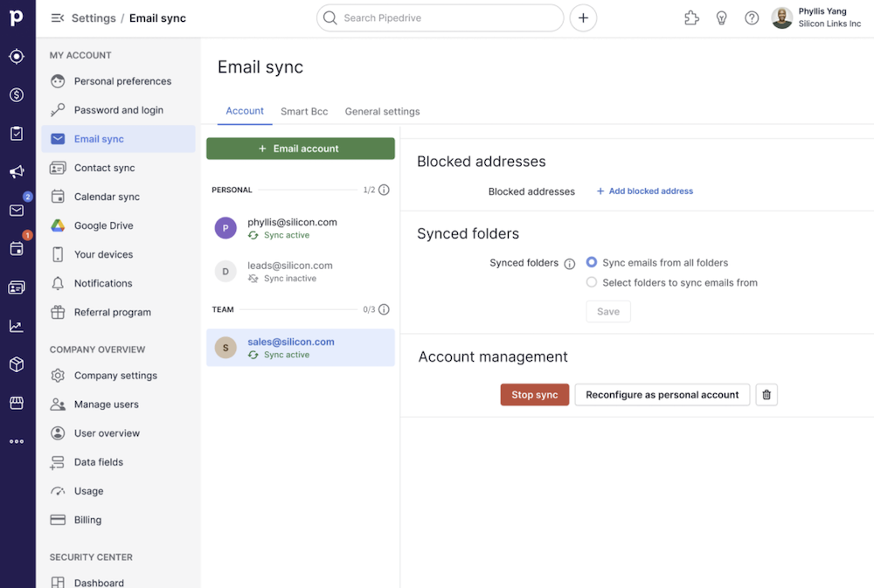Switch to the Smart Bcc tab
The height and width of the screenshot is (588, 874).
point(304,111)
